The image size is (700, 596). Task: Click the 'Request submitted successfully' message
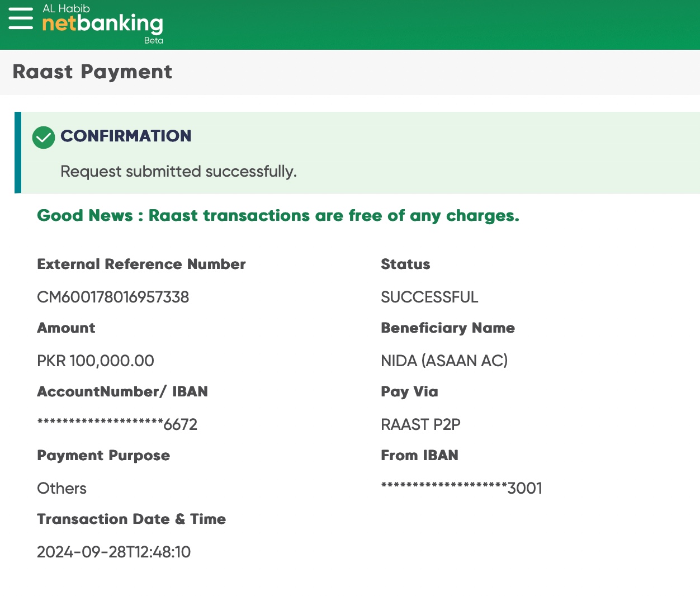coord(178,171)
